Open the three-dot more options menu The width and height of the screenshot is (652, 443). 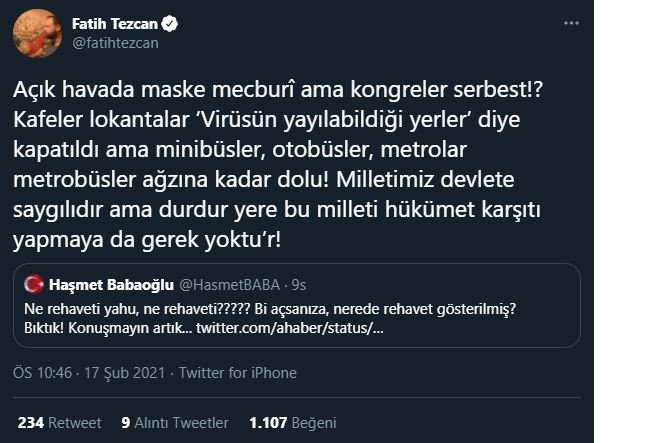pyautogui.click(x=571, y=23)
